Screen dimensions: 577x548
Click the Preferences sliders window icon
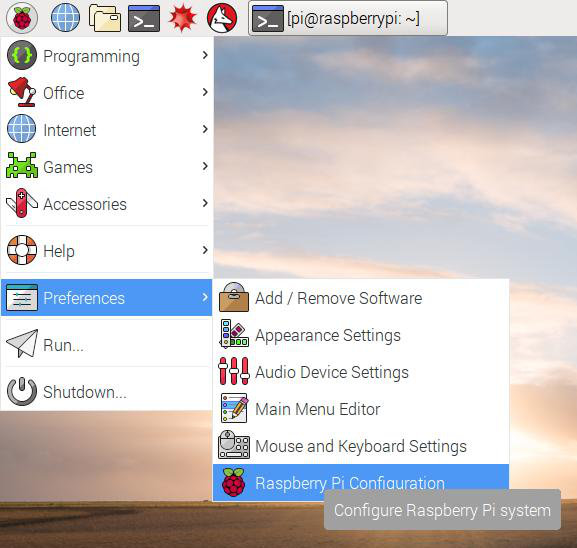coord(22,297)
